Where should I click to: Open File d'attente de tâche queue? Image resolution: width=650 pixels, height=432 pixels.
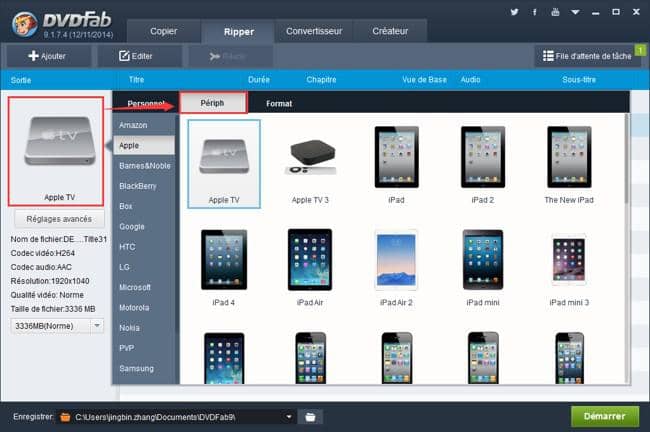[588, 56]
